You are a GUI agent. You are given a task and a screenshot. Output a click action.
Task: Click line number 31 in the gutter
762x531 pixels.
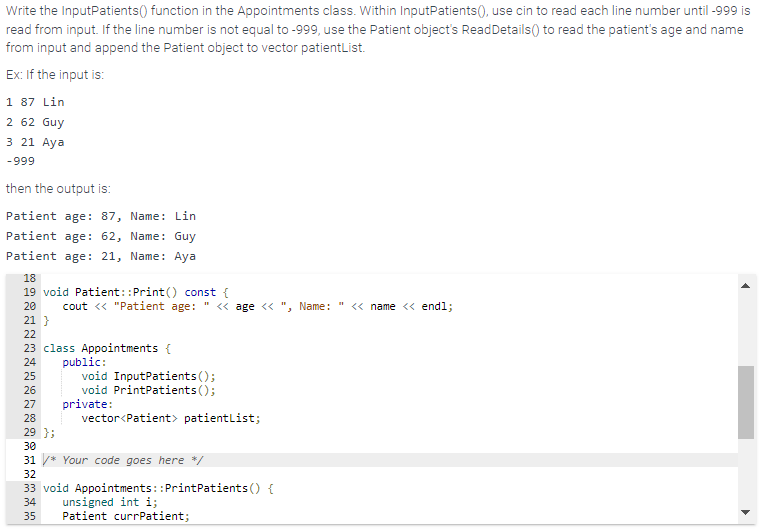30,460
